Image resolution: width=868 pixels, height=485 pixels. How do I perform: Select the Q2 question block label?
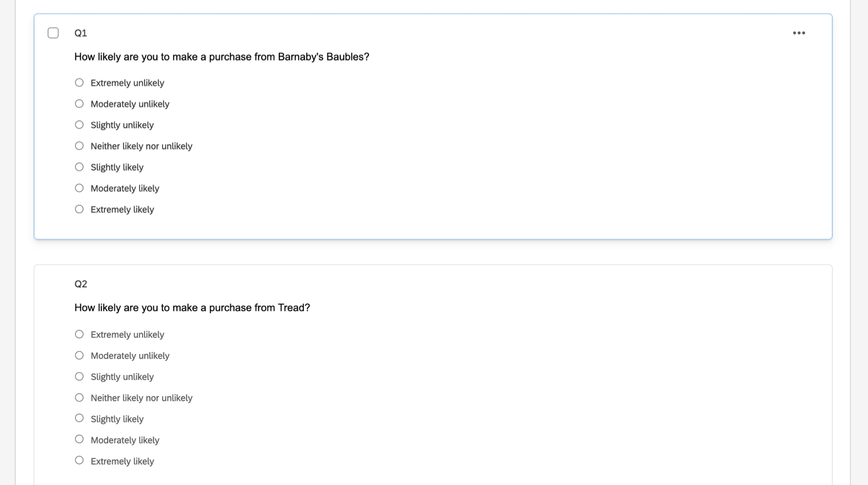[x=81, y=284]
